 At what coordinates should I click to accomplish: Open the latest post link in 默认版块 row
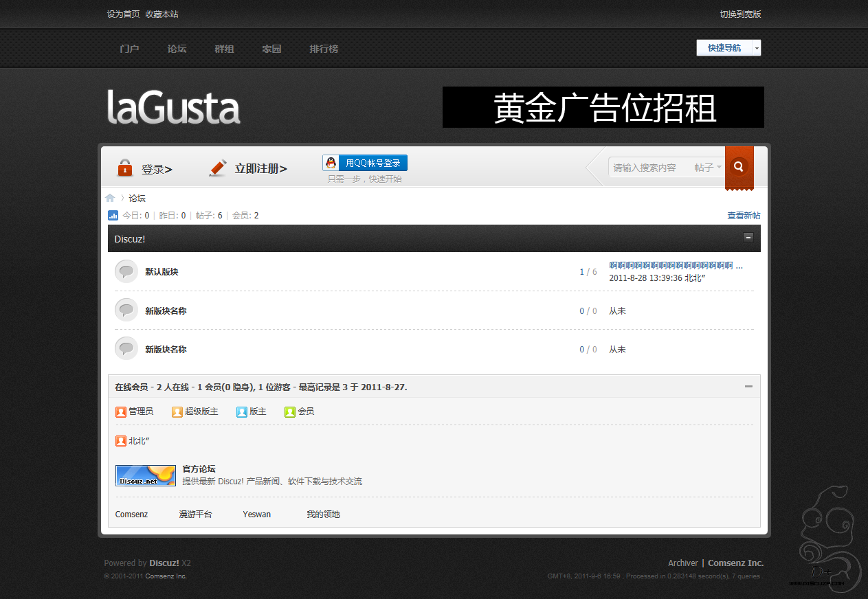tap(676, 265)
